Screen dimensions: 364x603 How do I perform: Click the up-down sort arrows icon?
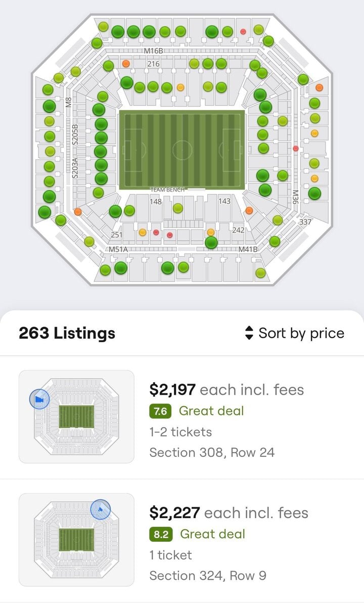tap(249, 333)
